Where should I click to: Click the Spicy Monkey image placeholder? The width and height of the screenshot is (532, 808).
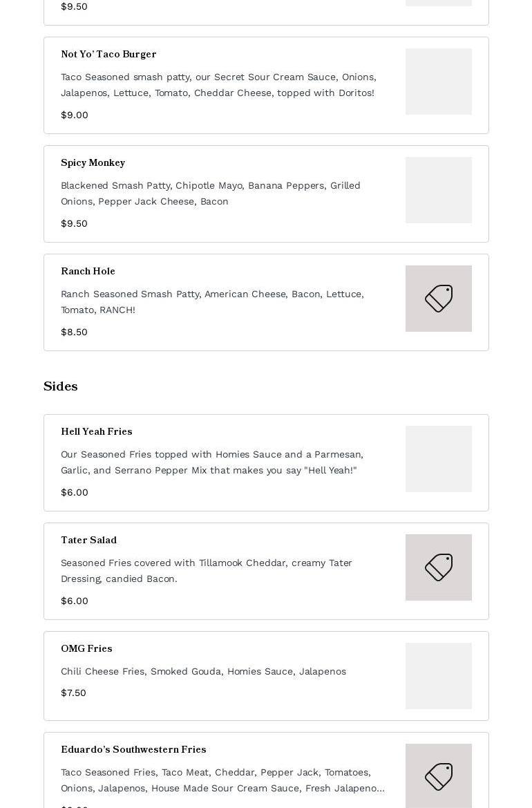coord(438,190)
